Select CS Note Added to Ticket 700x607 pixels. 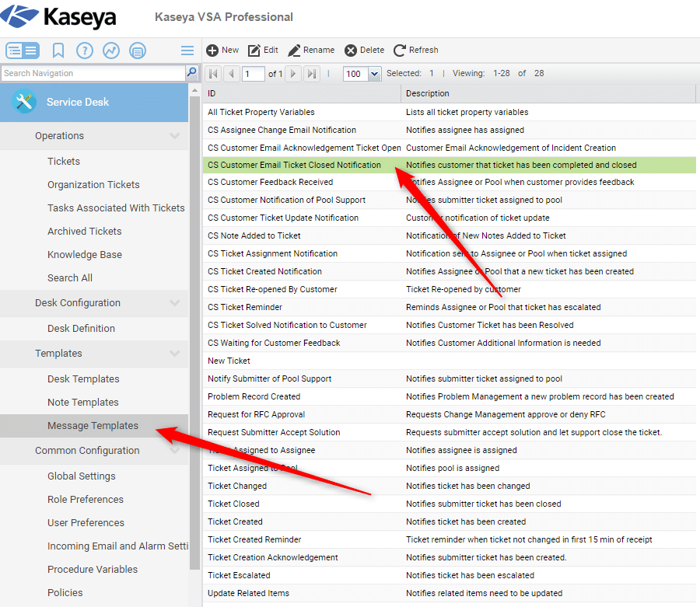click(450, 235)
